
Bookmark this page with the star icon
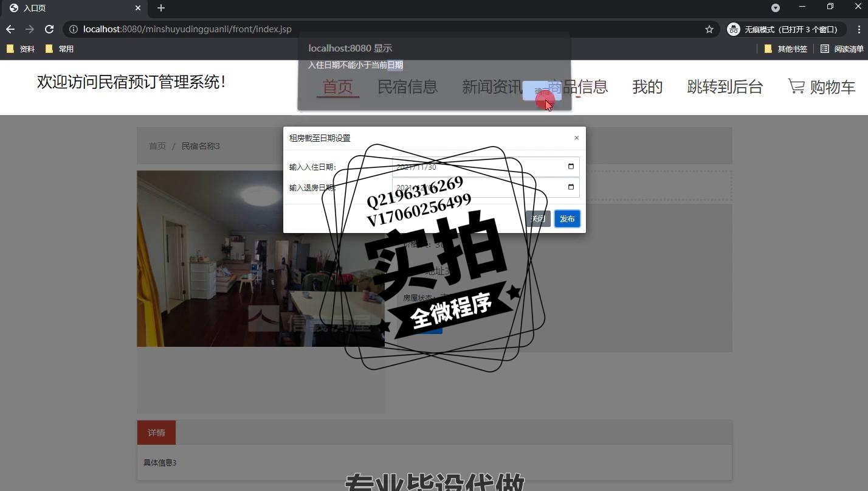pos(709,29)
